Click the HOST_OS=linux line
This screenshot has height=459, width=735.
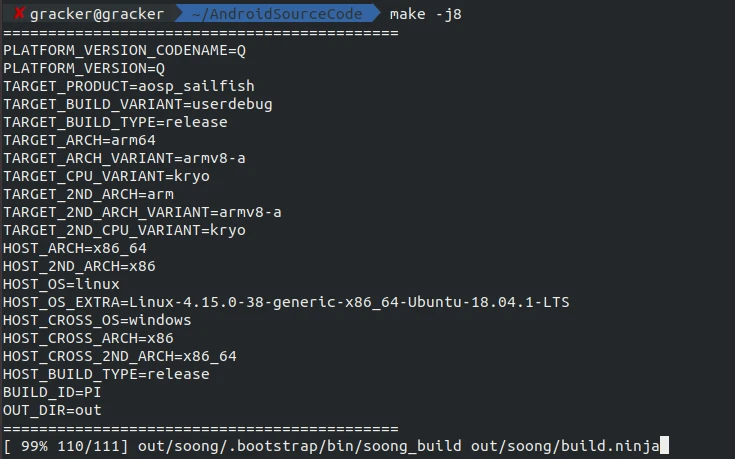[61, 284]
